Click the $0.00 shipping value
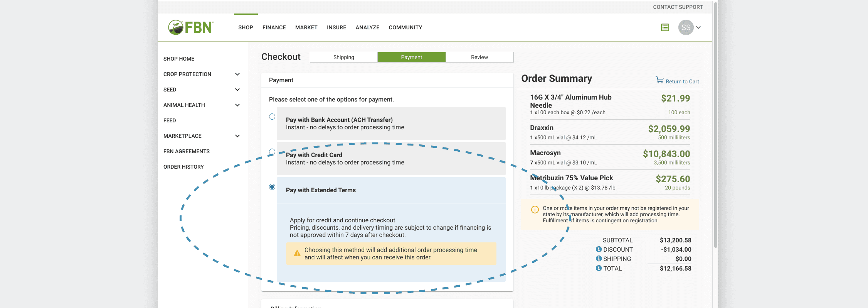This screenshot has width=868, height=308. point(683,259)
